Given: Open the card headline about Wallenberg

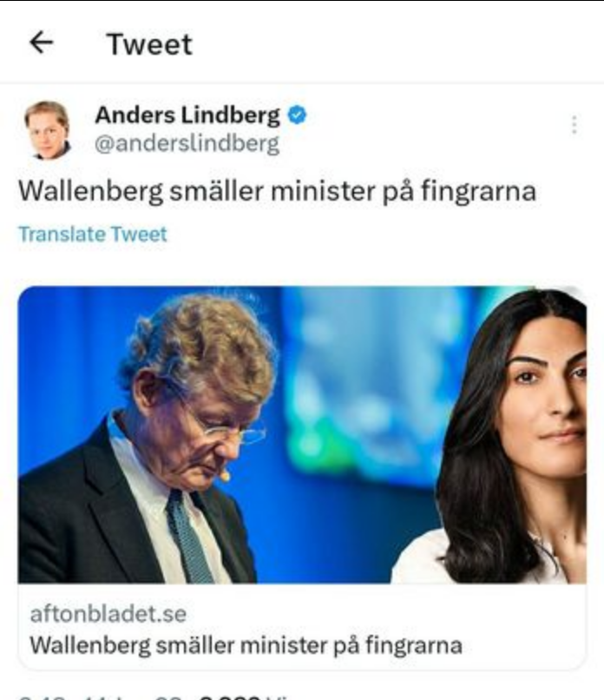Looking at the screenshot, I should click(x=246, y=645).
